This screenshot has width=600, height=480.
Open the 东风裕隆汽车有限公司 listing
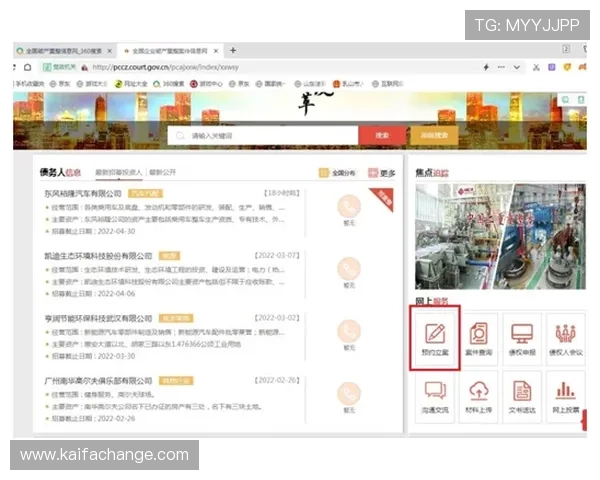(x=83, y=193)
